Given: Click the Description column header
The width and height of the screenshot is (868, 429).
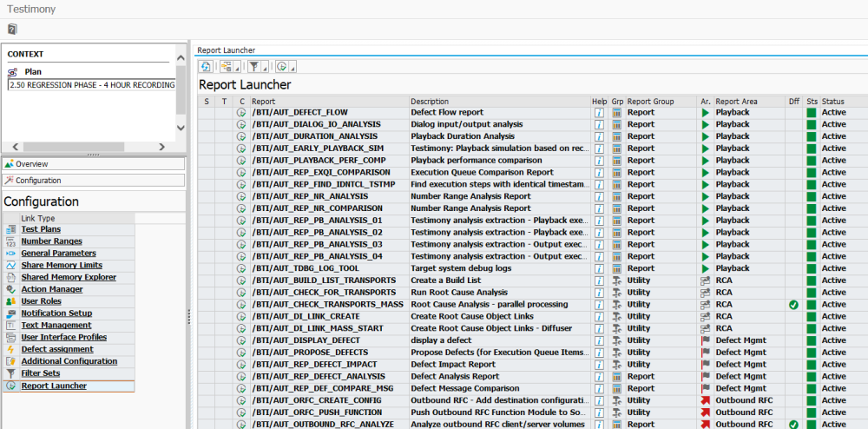Looking at the screenshot, I should 500,102.
